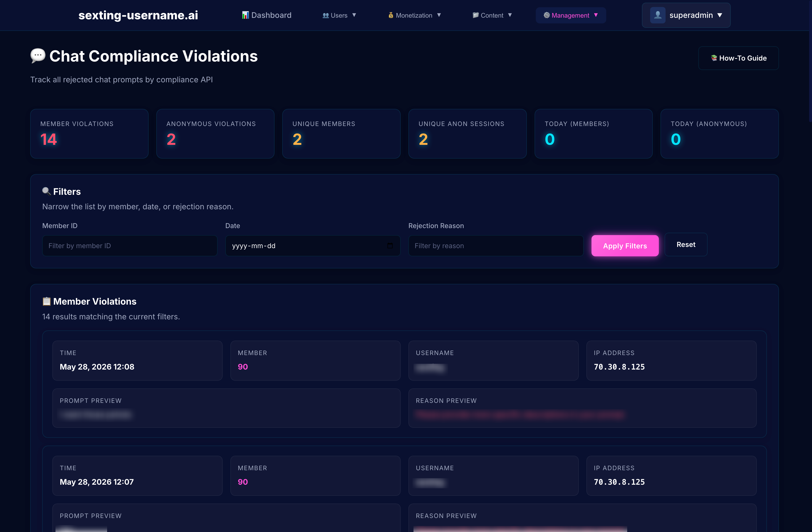Click the superadmin dropdown arrow
Viewport: 812px width, 532px height.
(x=720, y=15)
